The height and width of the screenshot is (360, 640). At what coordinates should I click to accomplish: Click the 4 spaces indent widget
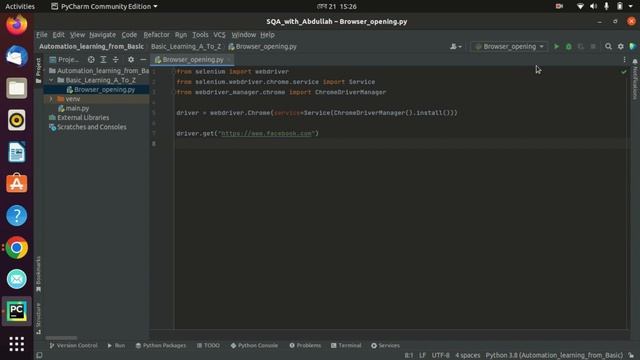467,355
